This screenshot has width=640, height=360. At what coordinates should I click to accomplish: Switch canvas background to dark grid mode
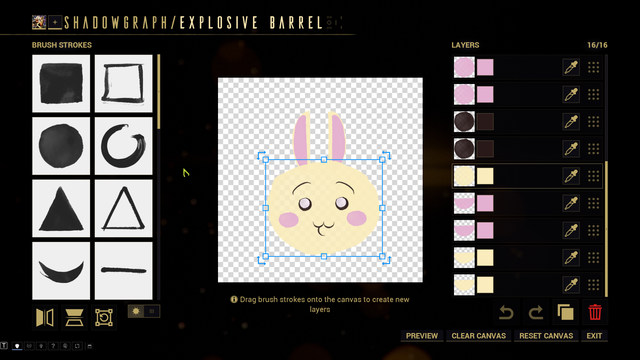(152, 311)
